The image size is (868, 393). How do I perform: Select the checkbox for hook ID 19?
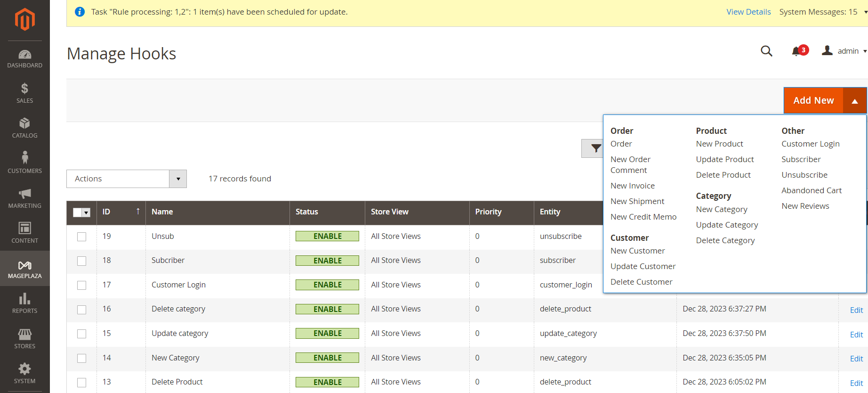[82, 237]
